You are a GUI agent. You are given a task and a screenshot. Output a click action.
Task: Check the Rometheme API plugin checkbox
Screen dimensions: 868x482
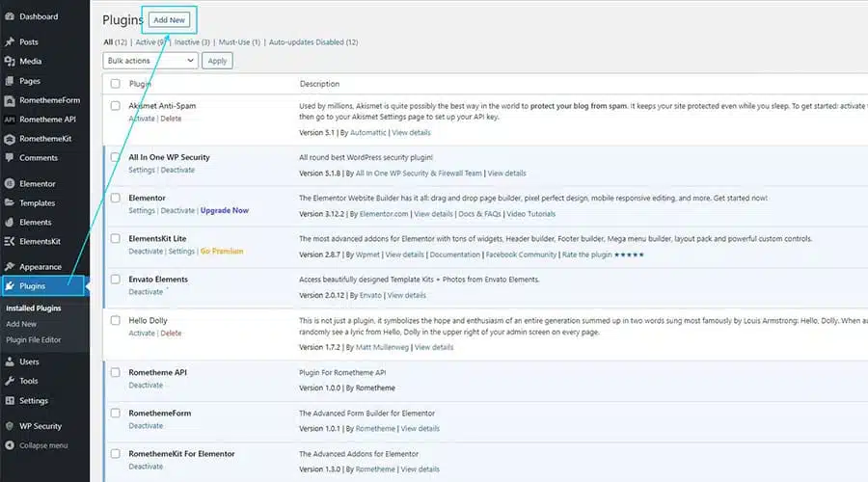click(115, 372)
